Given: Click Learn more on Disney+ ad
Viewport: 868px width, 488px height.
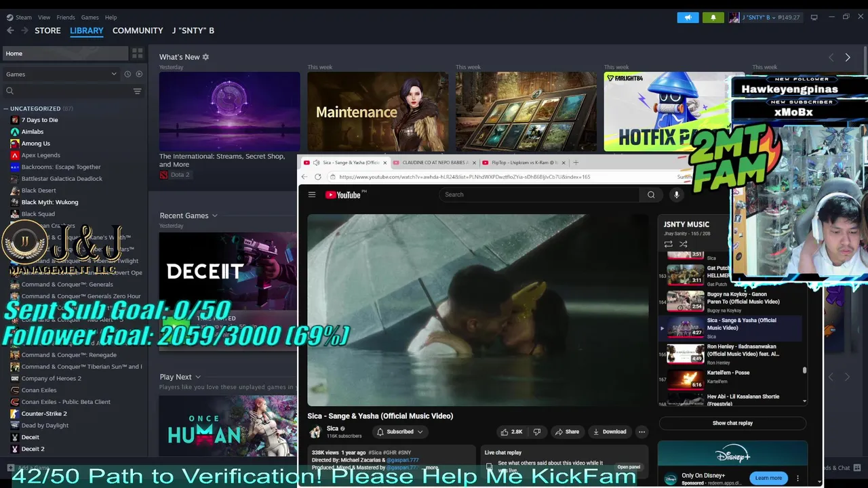Looking at the screenshot, I should [768, 478].
